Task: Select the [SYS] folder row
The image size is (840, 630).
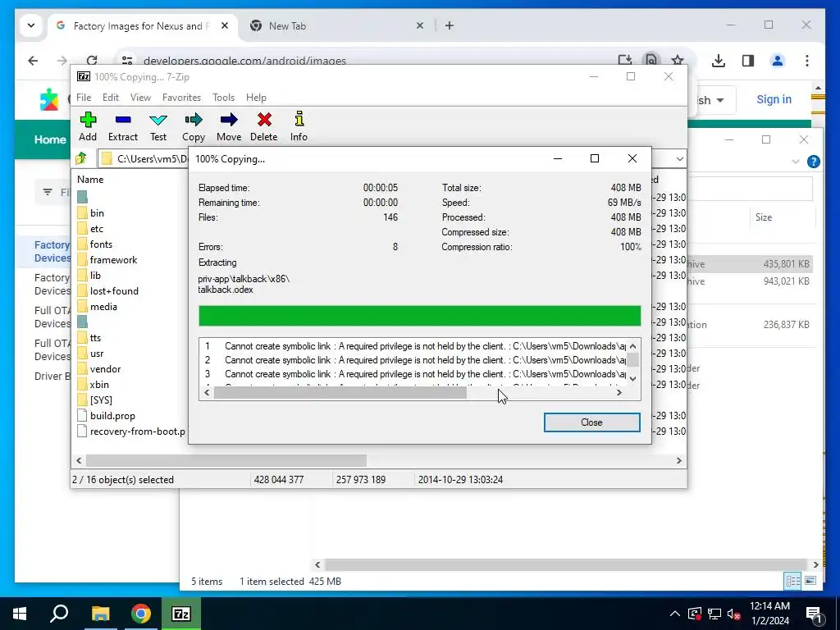Action: tap(101, 400)
